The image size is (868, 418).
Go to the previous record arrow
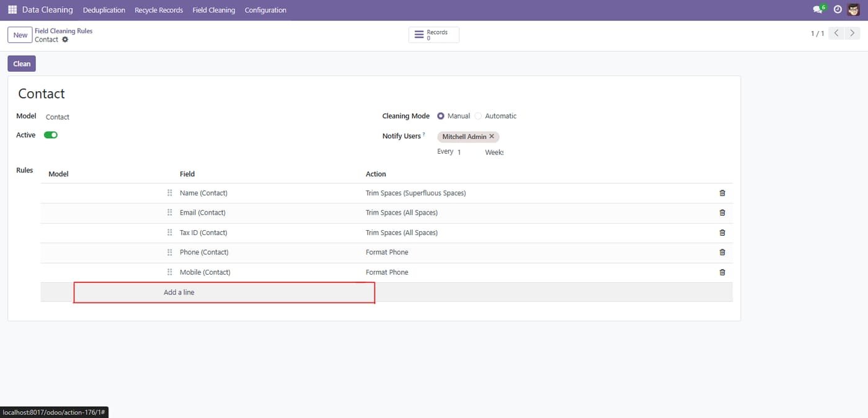(x=837, y=33)
